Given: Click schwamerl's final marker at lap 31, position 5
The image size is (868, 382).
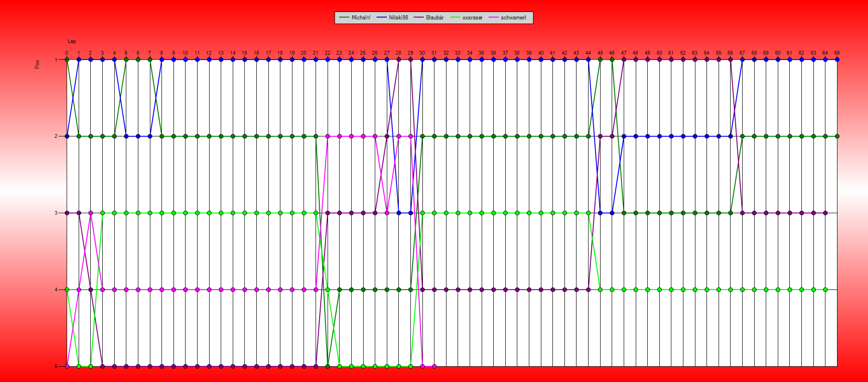Looking at the screenshot, I should coord(434,366).
